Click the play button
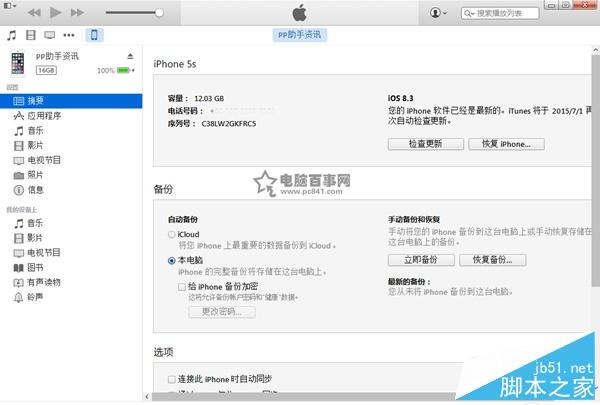Screen dimensions: 600x405 [55, 13]
